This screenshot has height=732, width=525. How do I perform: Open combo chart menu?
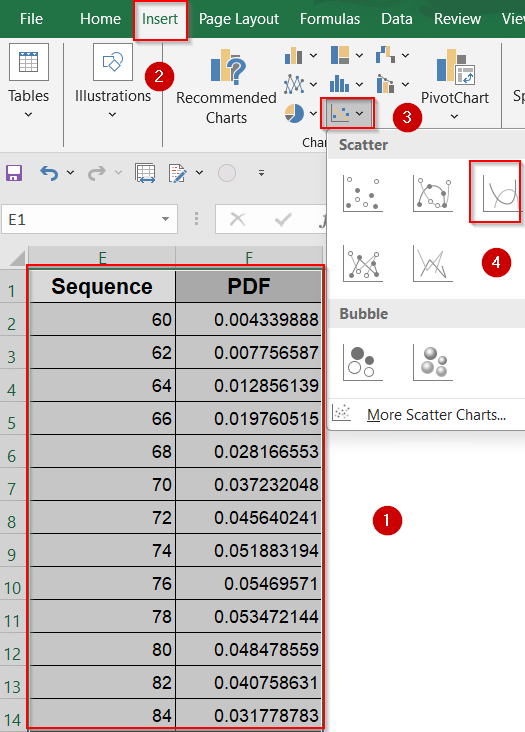point(392,84)
